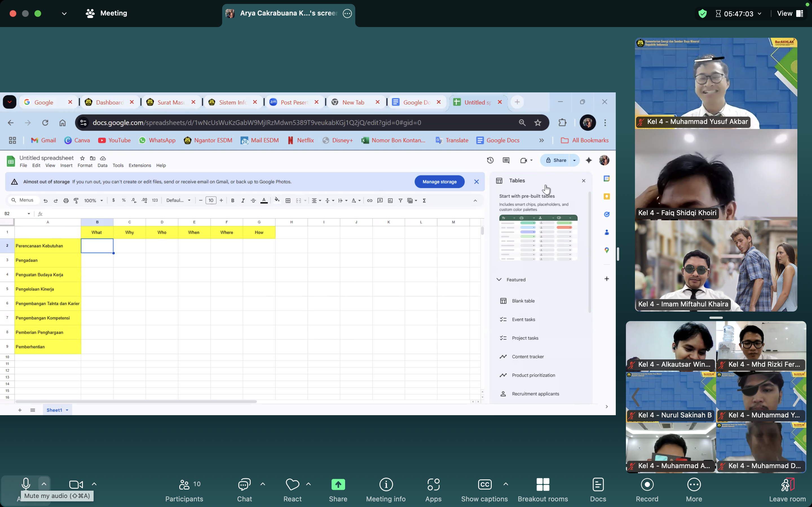
Task: Click the Zoom Record button
Action: [646, 489]
